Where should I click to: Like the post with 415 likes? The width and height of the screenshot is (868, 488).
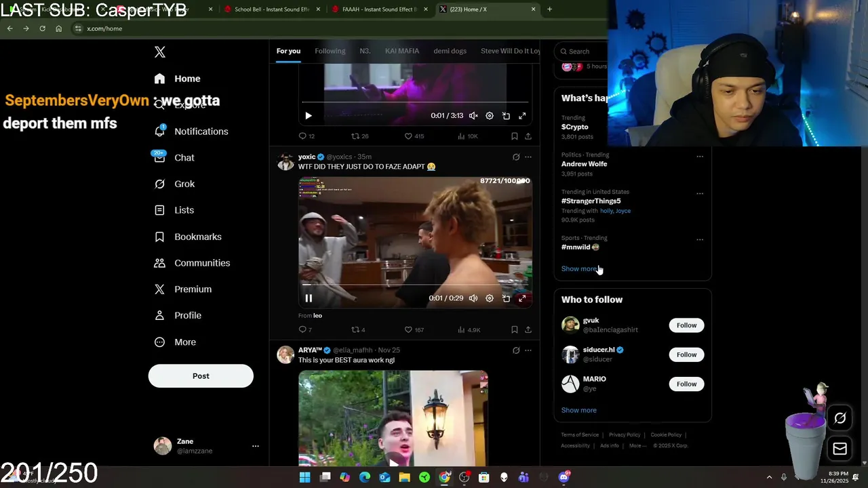pos(414,136)
